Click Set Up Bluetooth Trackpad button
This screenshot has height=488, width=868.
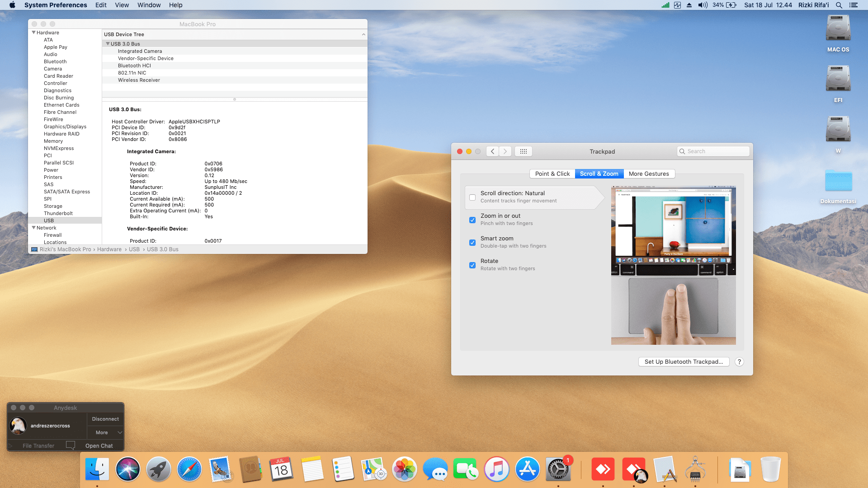[x=684, y=362]
